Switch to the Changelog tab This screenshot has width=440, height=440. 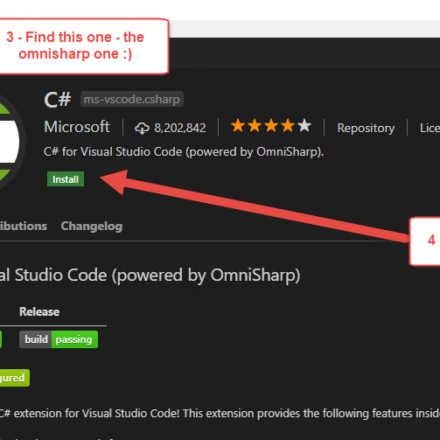coord(92,226)
